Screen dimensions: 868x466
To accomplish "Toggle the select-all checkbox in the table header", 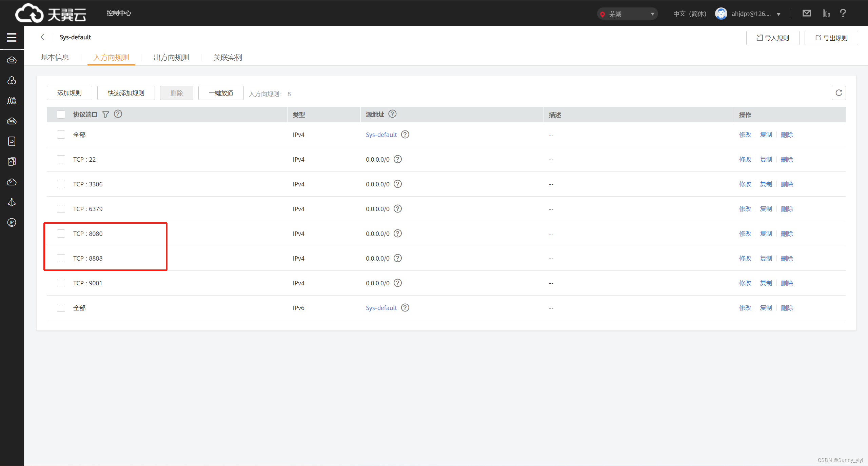I will click(x=61, y=115).
